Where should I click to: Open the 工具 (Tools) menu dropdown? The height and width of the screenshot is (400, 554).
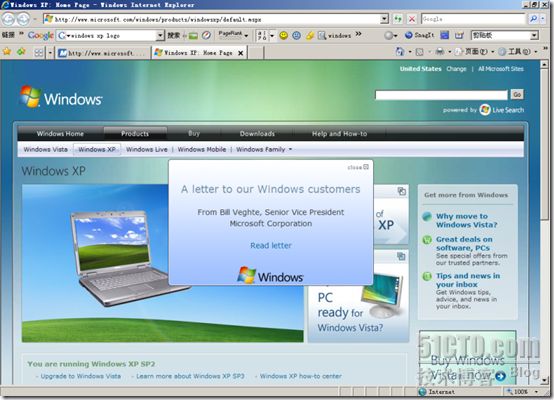[x=518, y=52]
